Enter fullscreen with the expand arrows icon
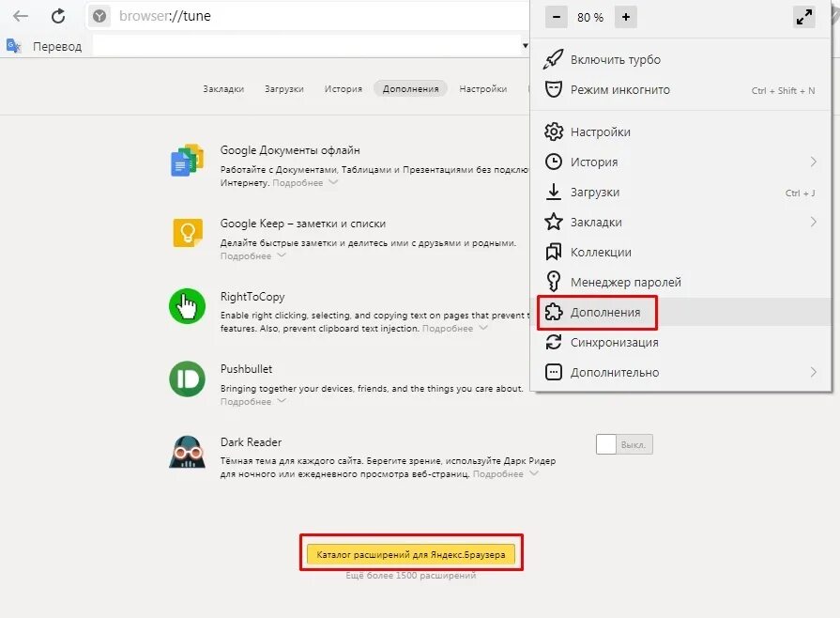840x618 pixels. (x=803, y=17)
